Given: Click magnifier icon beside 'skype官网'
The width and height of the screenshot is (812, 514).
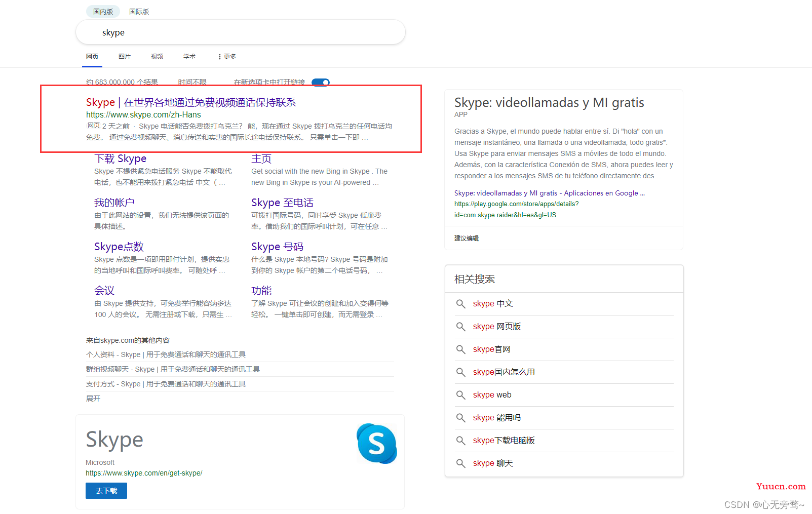Looking at the screenshot, I should (460, 349).
